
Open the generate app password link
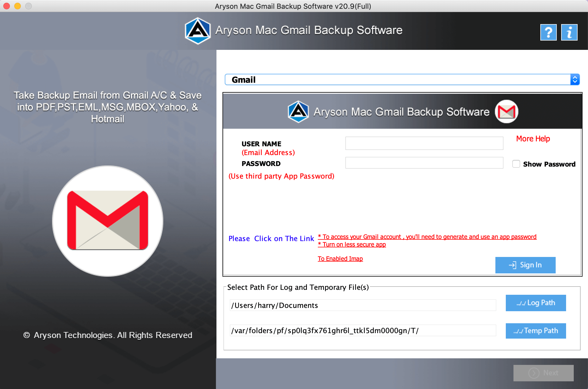click(x=427, y=237)
